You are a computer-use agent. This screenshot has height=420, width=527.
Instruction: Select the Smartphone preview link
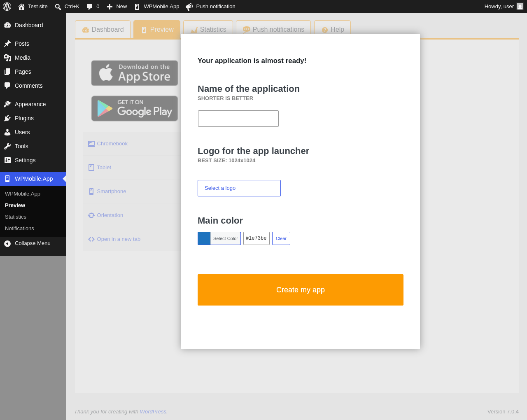click(112, 191)
